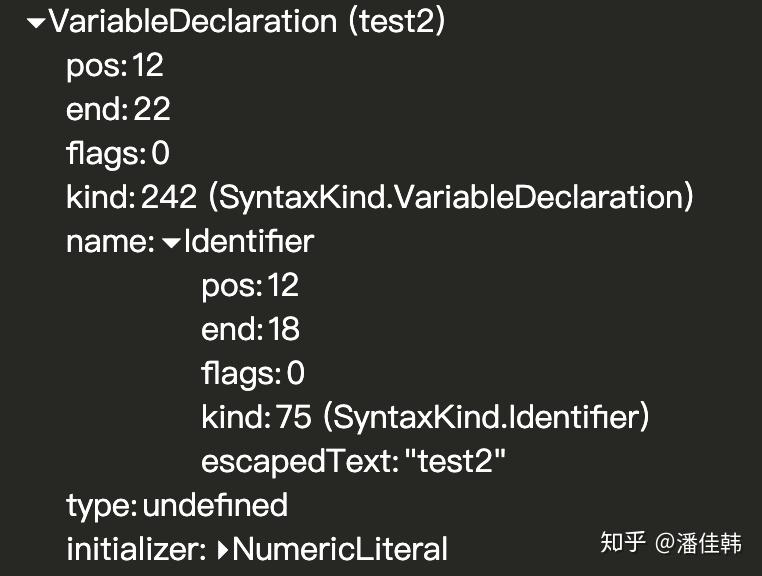Click the end: 22 property

point(118,110)
